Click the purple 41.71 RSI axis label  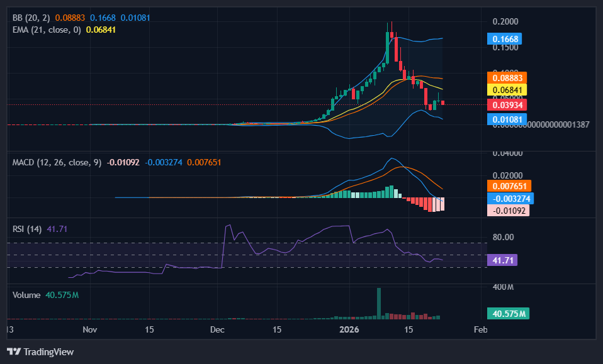pos(506,260)
